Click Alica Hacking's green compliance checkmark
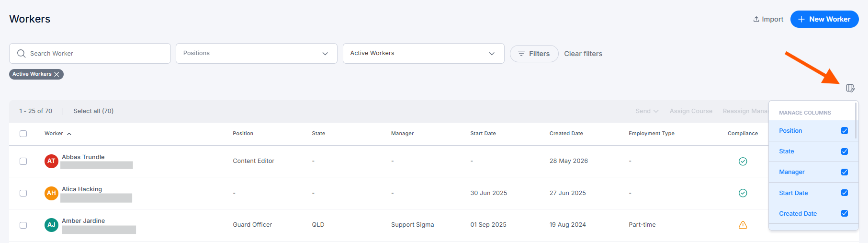Viewport: 868px width, 243px height. point(743,193)
